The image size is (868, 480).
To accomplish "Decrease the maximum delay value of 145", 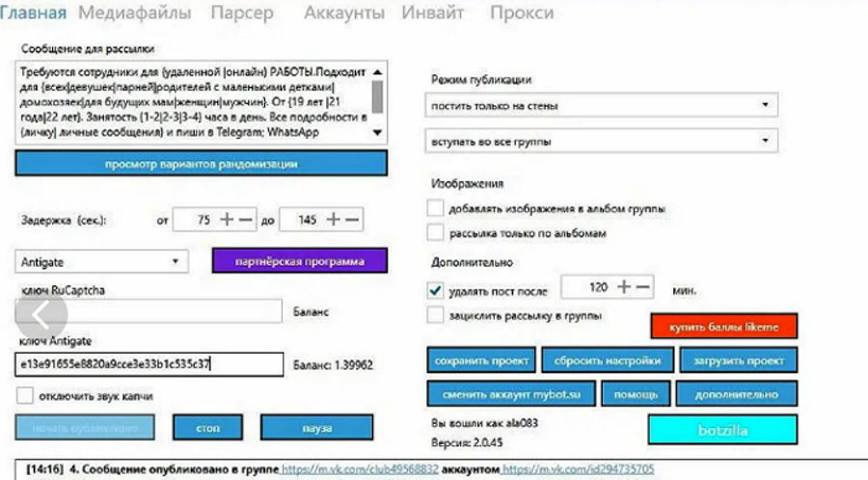I will (x=353, y=220).
